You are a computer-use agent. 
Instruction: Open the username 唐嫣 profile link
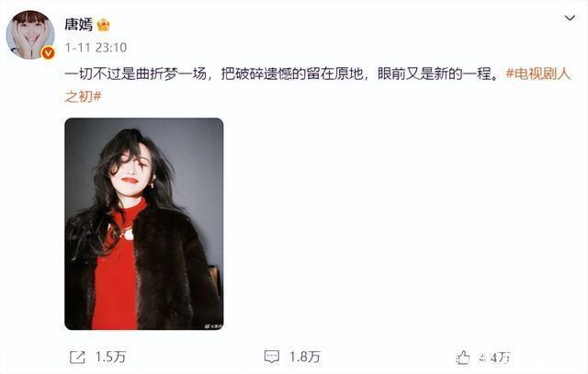tap(78, 25)
